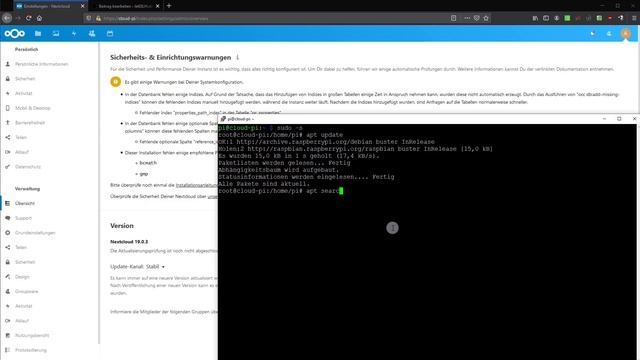Open the Calendar app in Nextcloud header

110,33
